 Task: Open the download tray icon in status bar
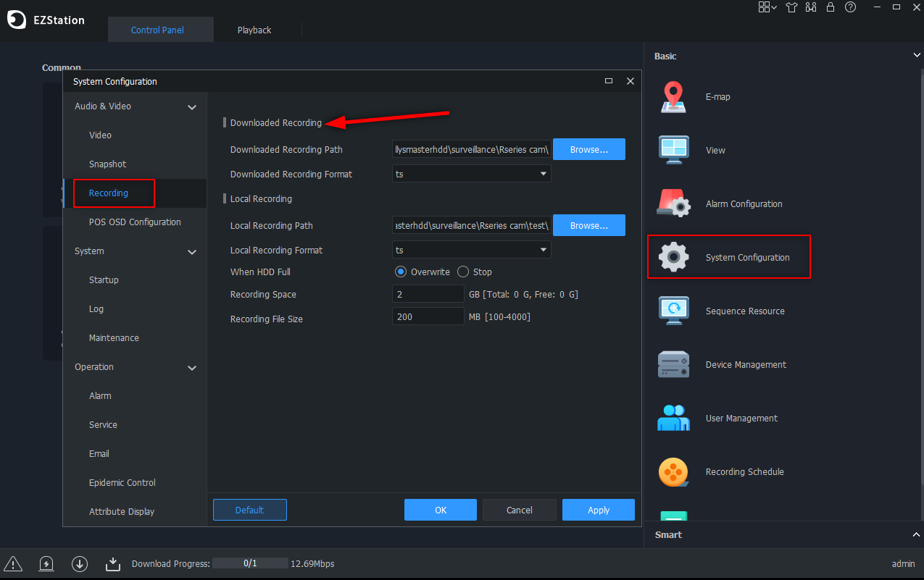tap(112, 563)
